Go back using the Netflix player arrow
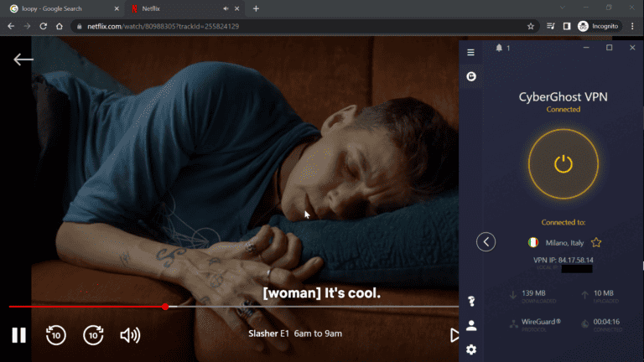The image size is (644, 362). 23,59
